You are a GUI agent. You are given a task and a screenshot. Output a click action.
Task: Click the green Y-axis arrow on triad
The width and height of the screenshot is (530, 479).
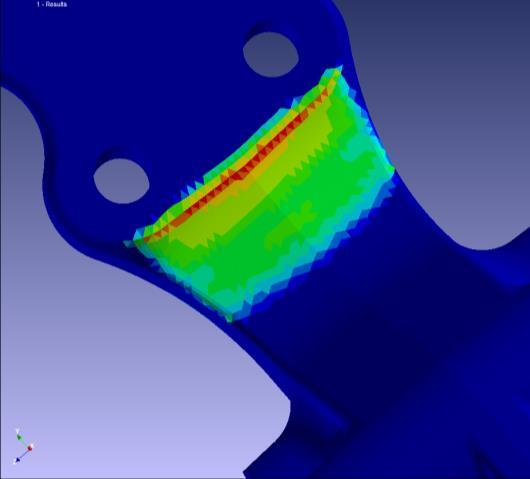(x=20, y=436)
